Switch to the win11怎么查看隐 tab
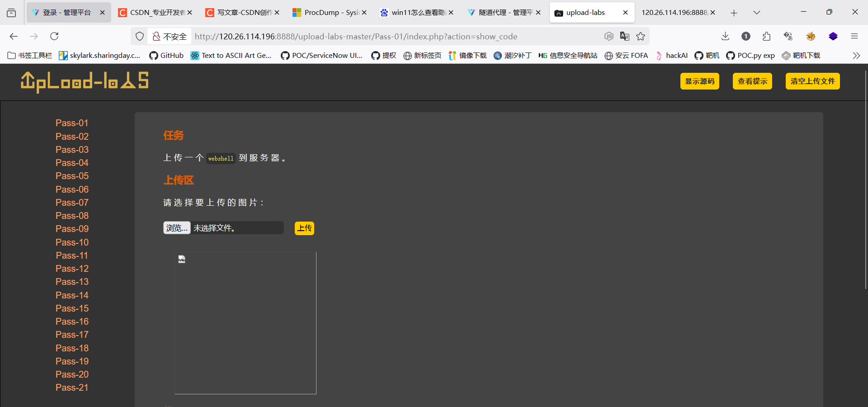868x407 pixels. click(417, 13)
